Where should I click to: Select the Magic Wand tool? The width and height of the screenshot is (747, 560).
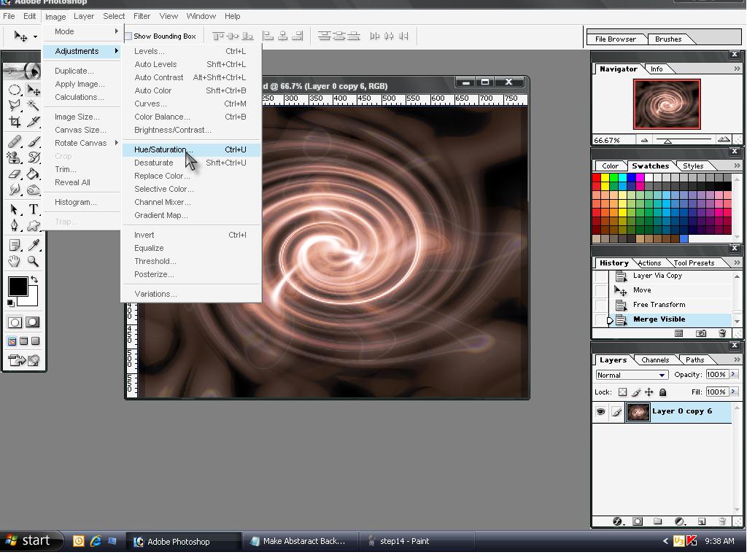(x=33, y=105)
